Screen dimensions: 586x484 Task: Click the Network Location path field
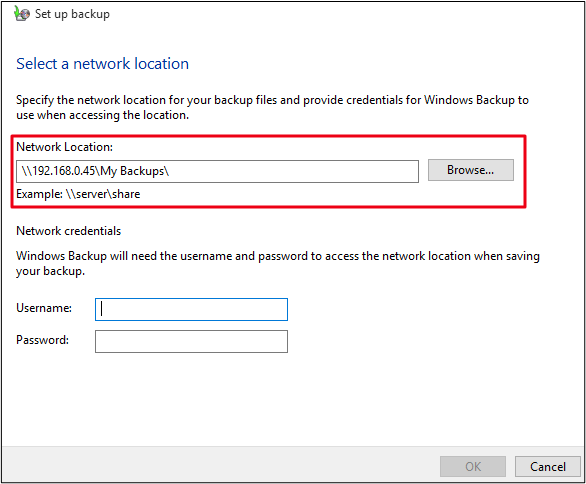(217, 172)
